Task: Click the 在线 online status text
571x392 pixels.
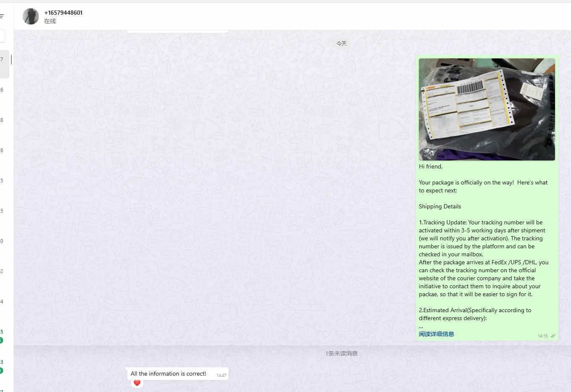Action: [50, 21]
